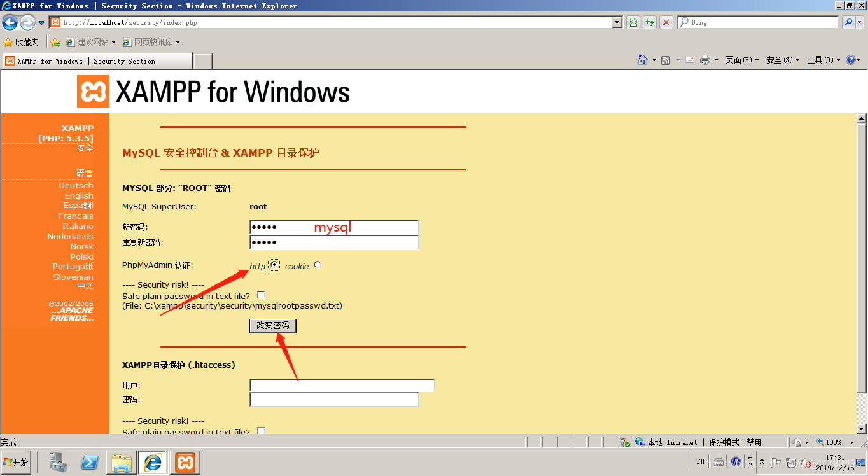Click the status bar security key icon

(625, 442)
